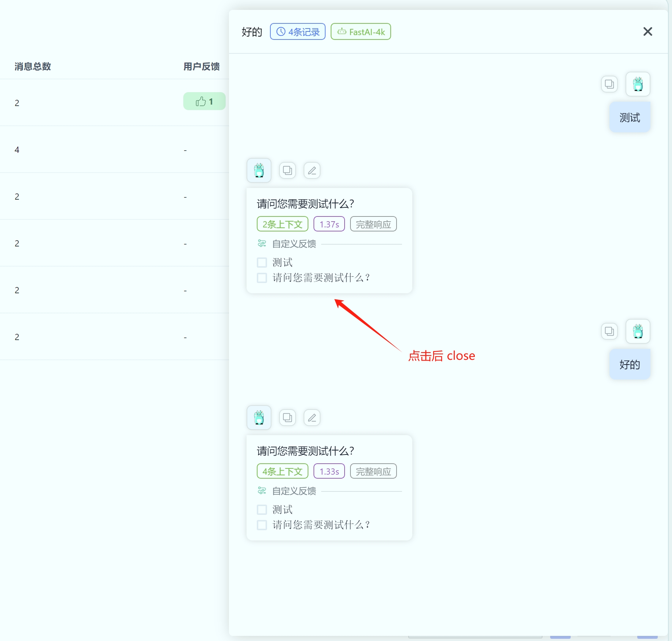Select the table row with 4 messages
Image resolution: width=672 pixels, height=641 pixels.
[110, 150]
